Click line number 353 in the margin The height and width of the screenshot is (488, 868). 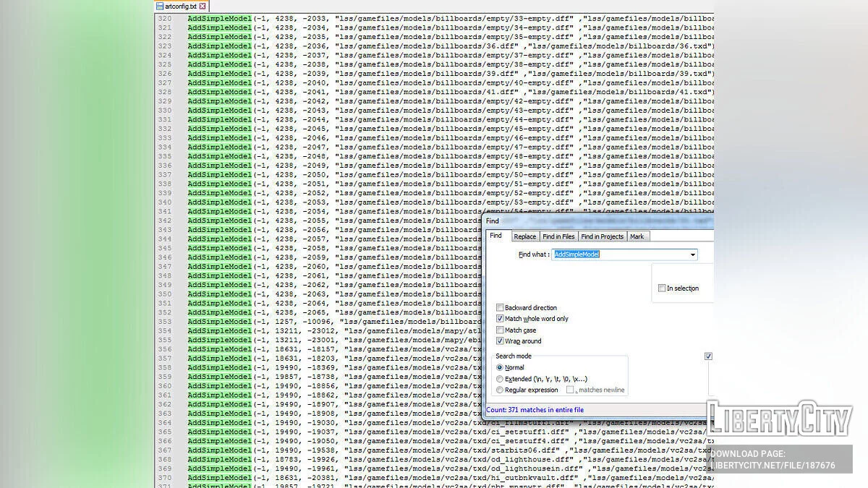coord(165,322)
